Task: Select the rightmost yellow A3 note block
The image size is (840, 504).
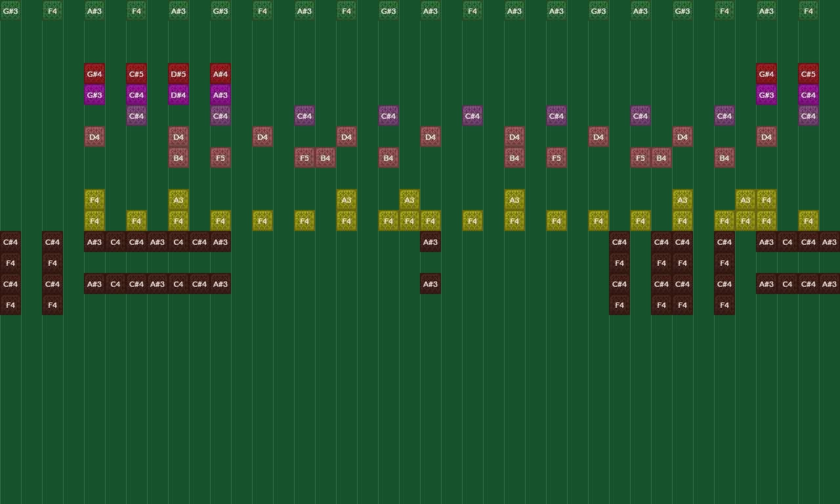Action: click(745, 199)
